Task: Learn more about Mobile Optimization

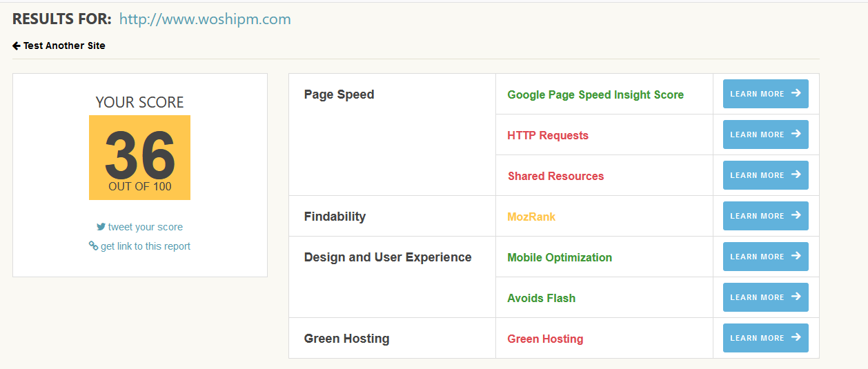Action: pos(765,257)
